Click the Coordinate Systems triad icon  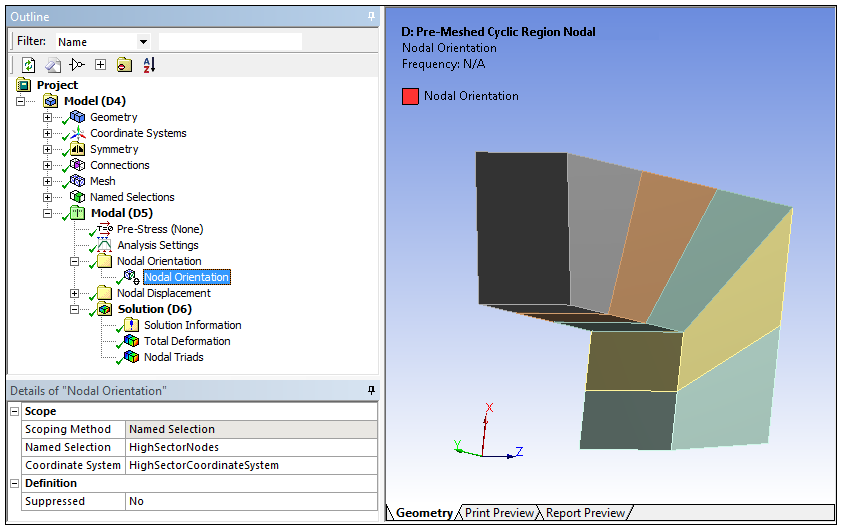(78, 133)
